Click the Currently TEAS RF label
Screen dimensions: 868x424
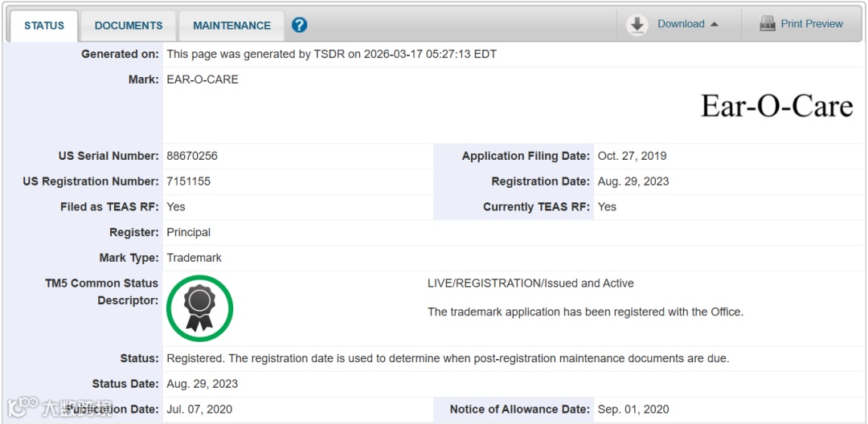click(536, 206)
